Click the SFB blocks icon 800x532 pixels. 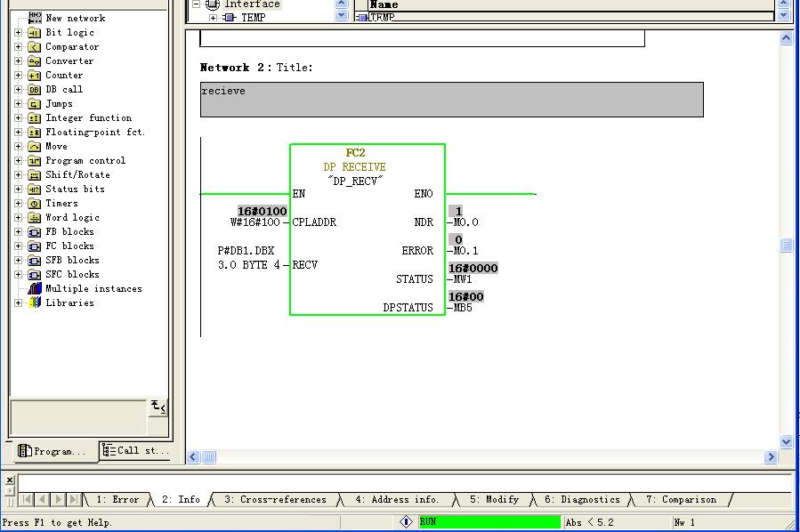click(34, 262)
